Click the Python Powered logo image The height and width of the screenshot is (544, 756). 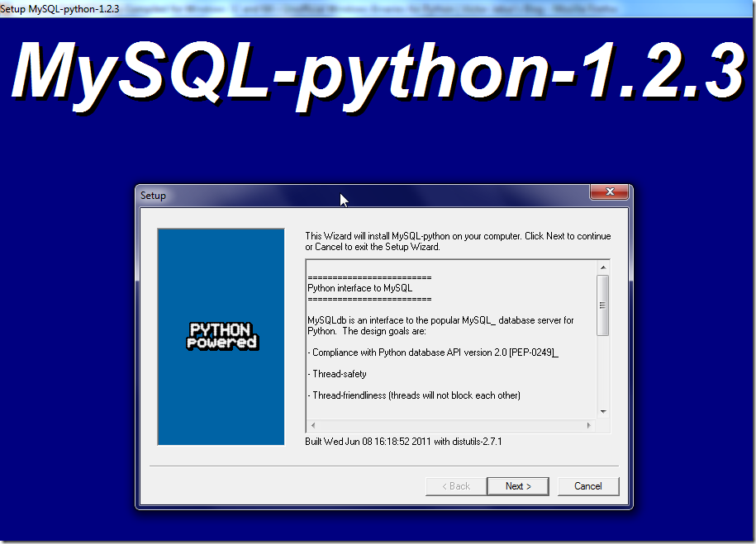point(221,336)
